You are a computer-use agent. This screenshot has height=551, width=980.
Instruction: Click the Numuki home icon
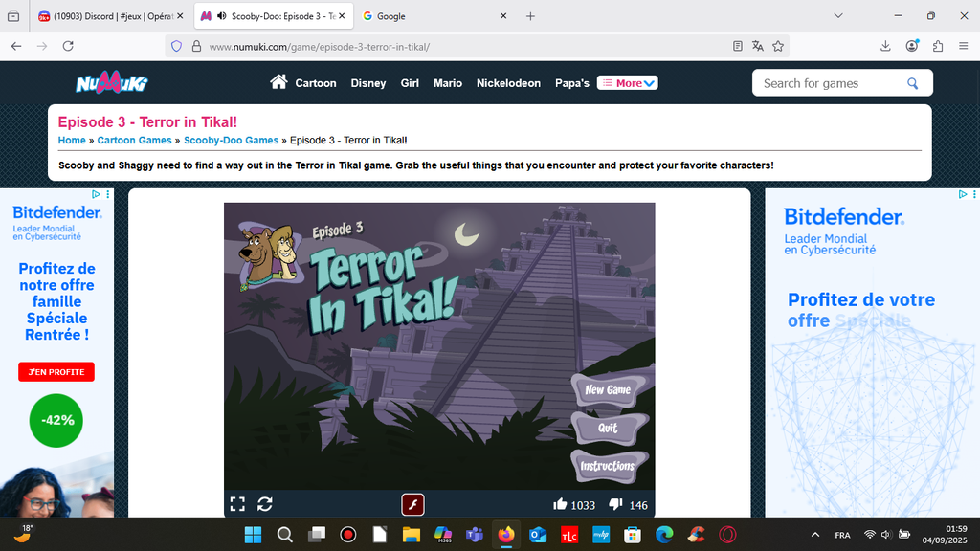[278, 82]
